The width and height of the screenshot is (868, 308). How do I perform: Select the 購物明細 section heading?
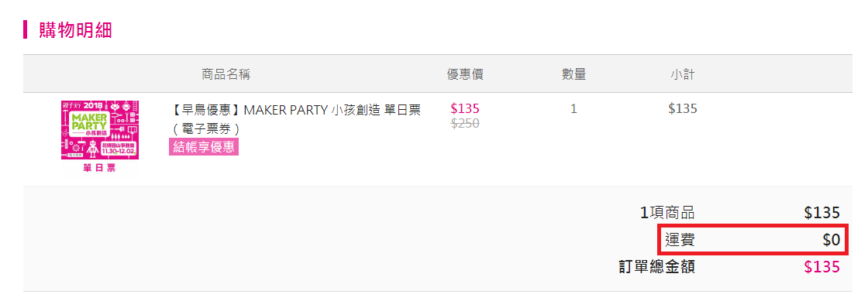75,30
